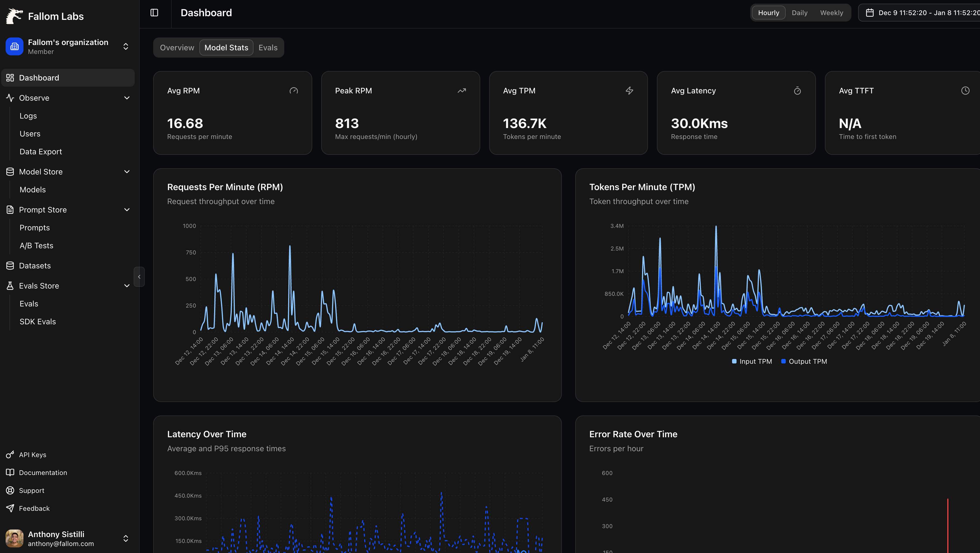
Task: Click the Feedback send icon
Action: [10, 508]
